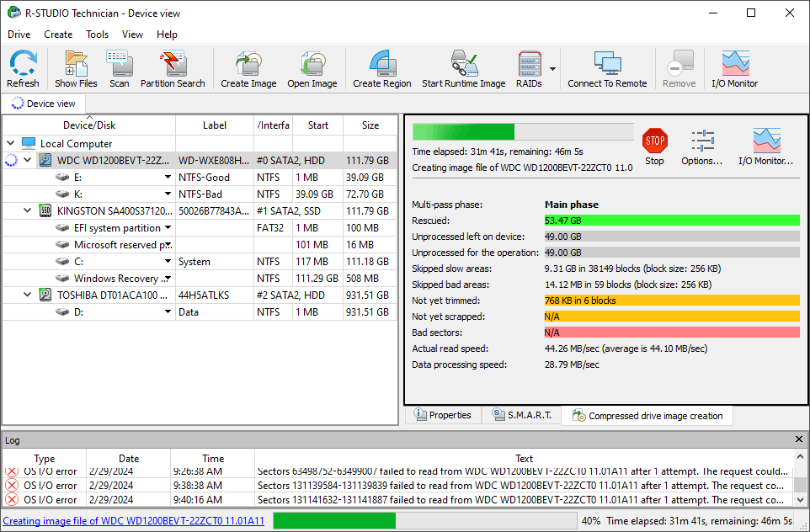Click the Local Computer monitor icon
Viewport: 810px width, 532px height.
29,143
